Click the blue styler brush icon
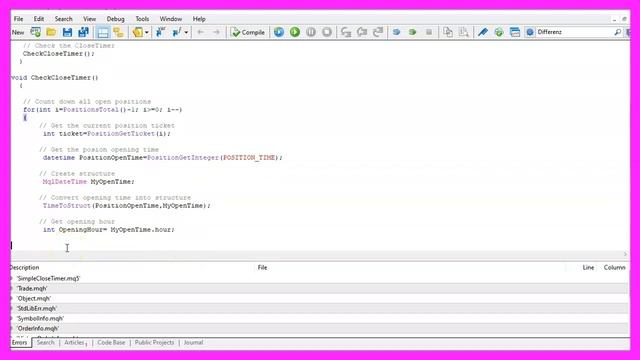 pos(483,32)
